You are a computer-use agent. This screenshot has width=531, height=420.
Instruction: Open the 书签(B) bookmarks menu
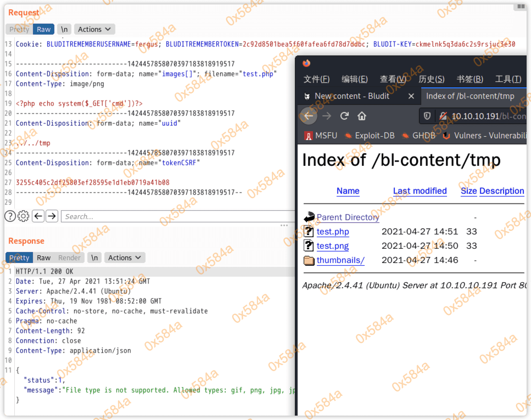tap(469, 79)
